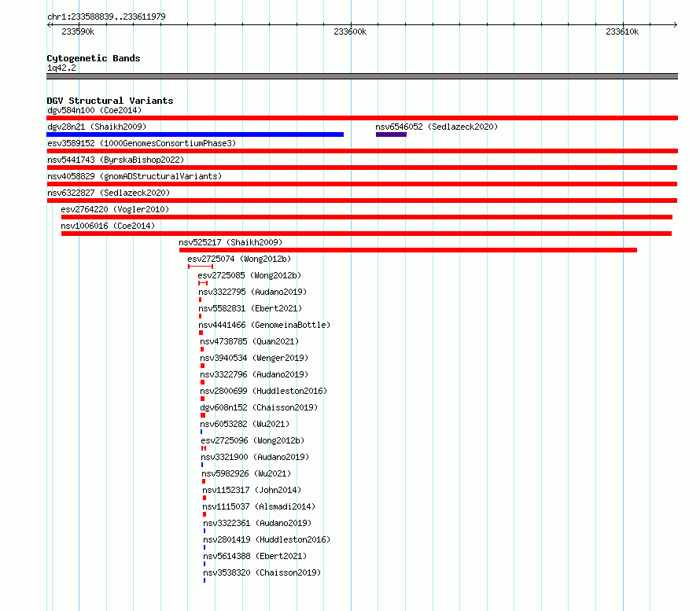Select nsv2800699 (Huddleston2016) label
This screenshot has height=611, width=700.
tap(263, 391)
